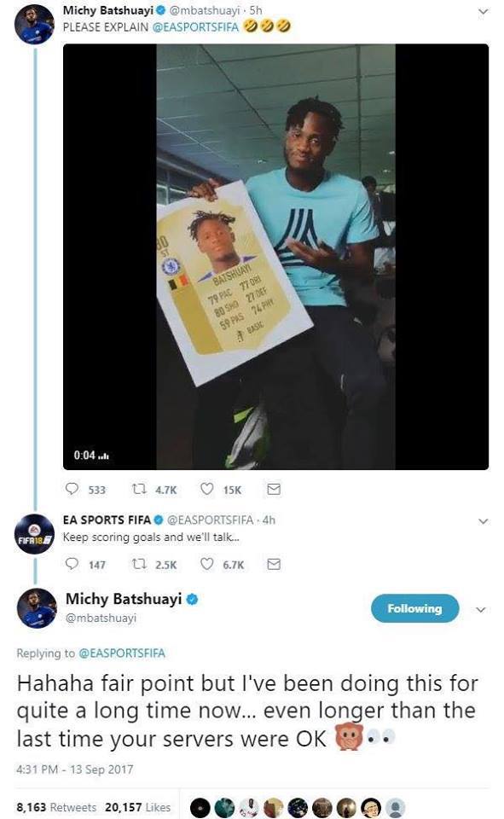Toggle the Following button for Michy Batshuayi
Screen dimensions: 504x819
click(x=414, y=608)
